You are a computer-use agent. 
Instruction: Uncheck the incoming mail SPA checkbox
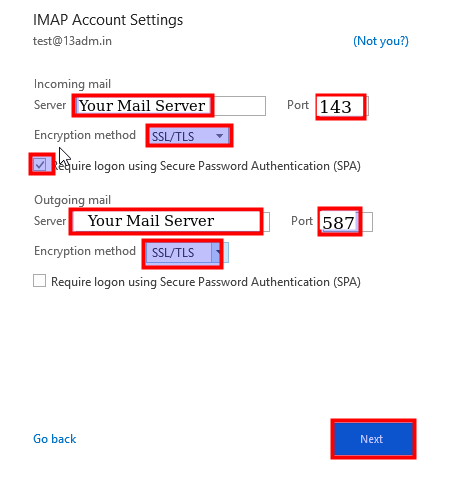(x=40, y=165)
